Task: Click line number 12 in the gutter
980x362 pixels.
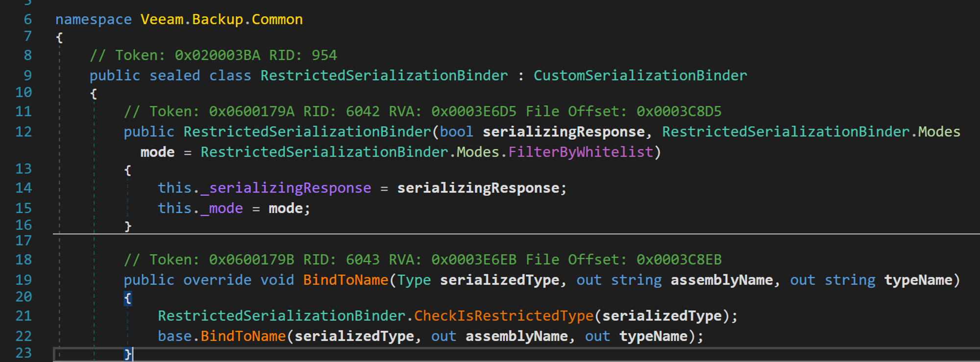Action: [x=24, y=132]
